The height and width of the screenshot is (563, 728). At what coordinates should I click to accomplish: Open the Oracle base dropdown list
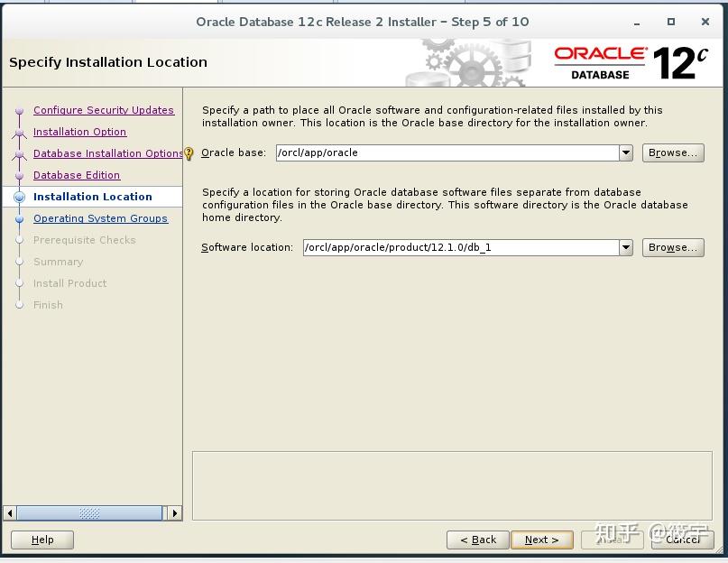pyautogui.click(x=625, y=152)
